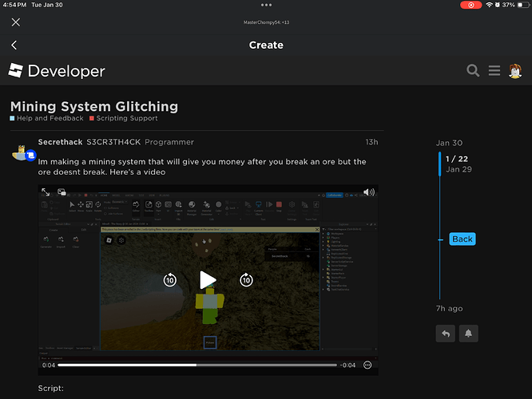Open the video more options ellipsis

point(367,365)
